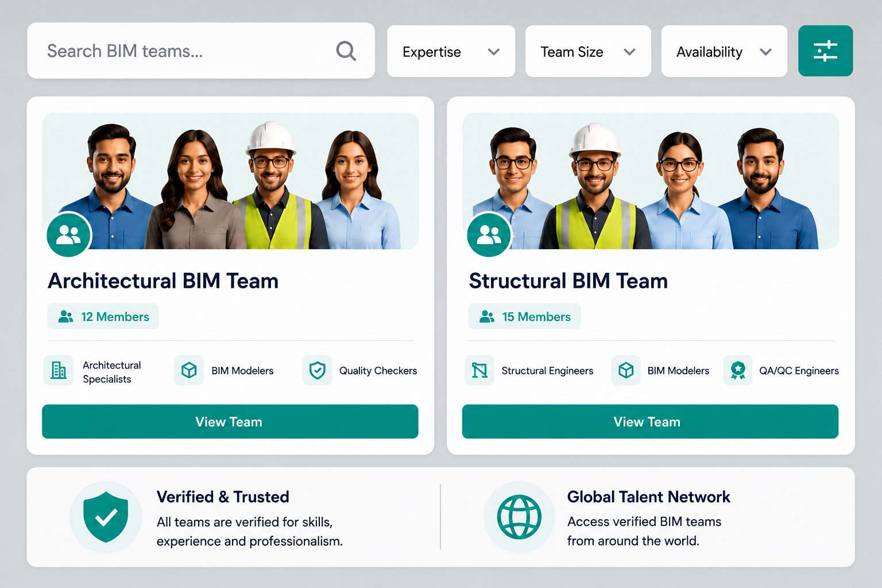Click the Availability dropdown chevron
The image size is (882, 588).
click(x=766, y=52)
